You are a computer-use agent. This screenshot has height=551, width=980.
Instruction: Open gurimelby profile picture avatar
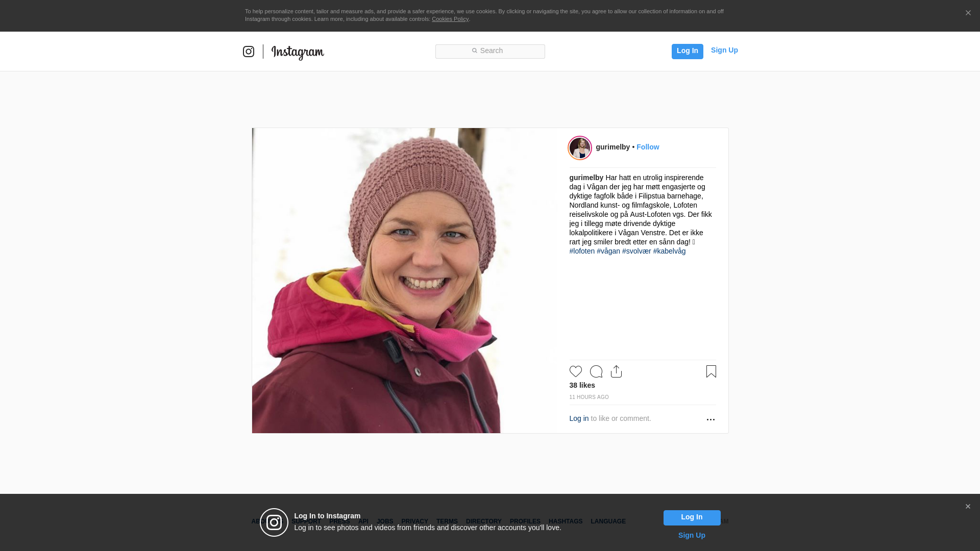[x=580, y=148]
